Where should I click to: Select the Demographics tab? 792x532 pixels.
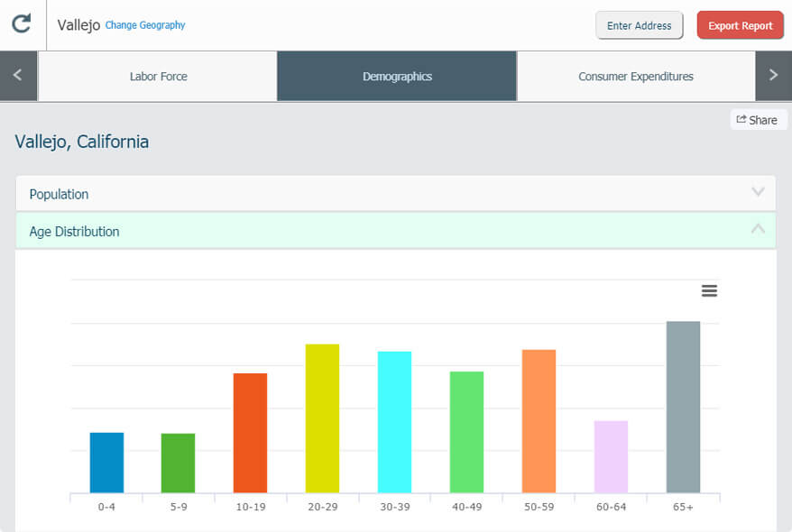[x=397, y=77]
